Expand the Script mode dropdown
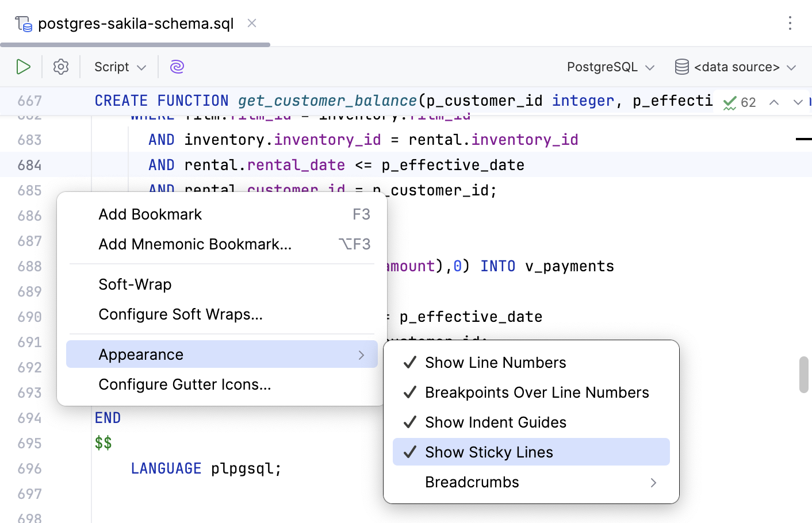The image size is (812, 523). pyautogui.click(x=120, y=67)
